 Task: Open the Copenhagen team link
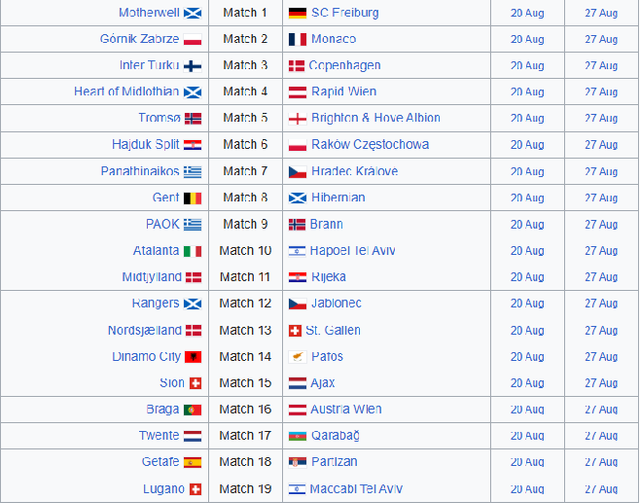click(344, 65)
